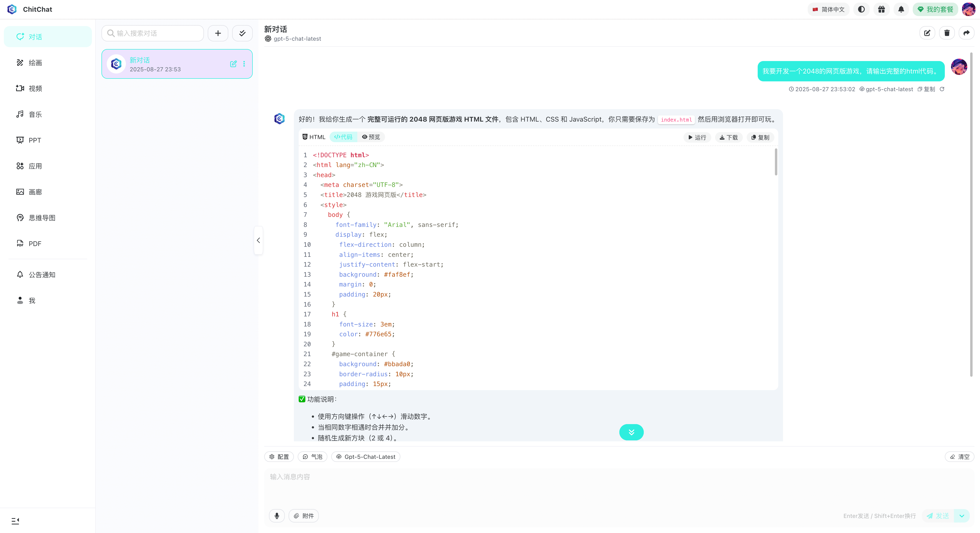The height and width of the screenshot is (533, 980).
Task: Click the microphone voice input icon
Action: 277,516
